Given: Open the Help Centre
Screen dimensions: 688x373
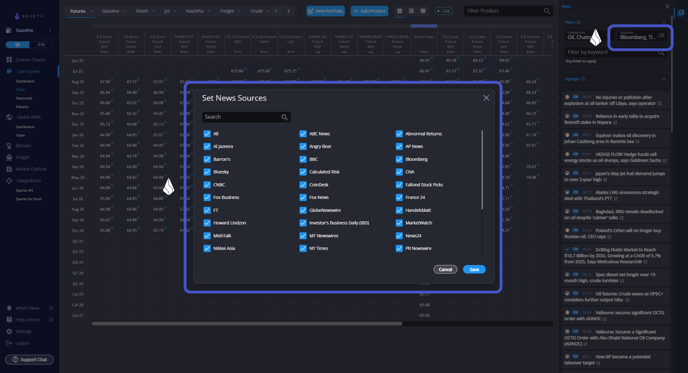Looking at the screenshot, I should click(29, 320).
